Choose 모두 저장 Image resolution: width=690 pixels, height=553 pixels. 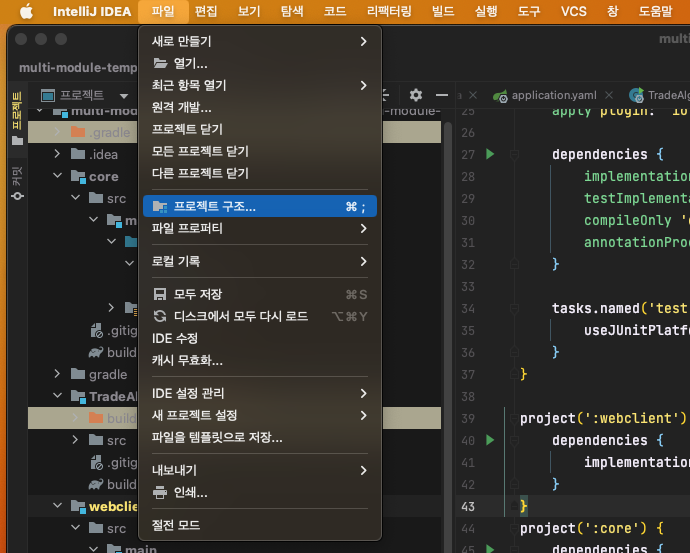[260, 294]
